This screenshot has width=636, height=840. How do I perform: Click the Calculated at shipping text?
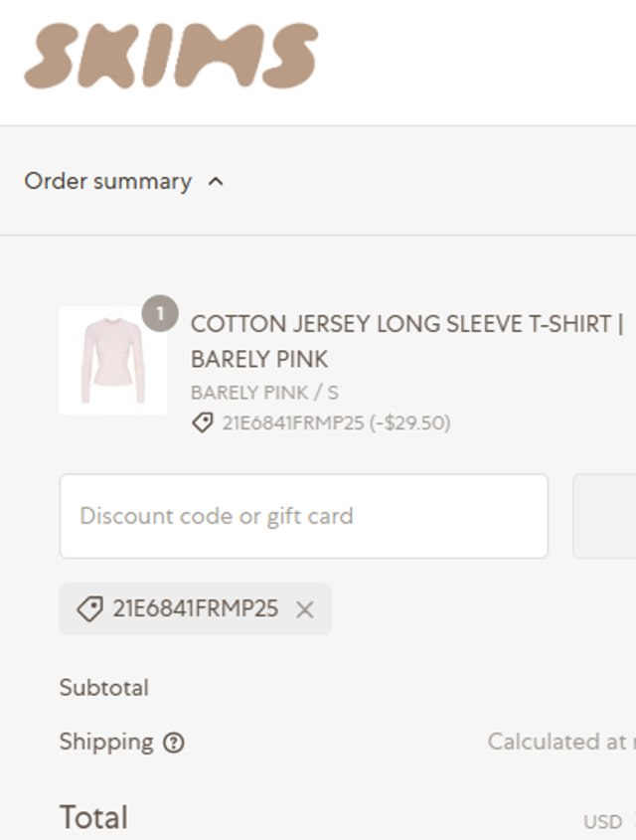[558, 742]
